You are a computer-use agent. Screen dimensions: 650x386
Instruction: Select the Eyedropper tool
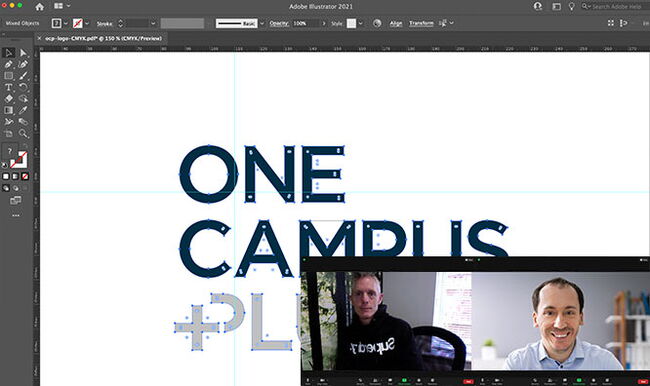[x=23, y=110]
